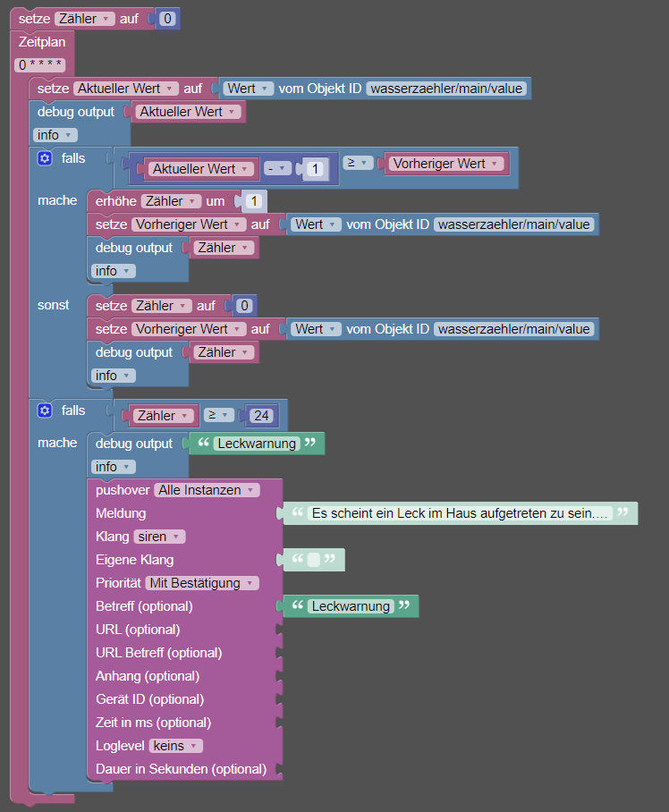The height and width of the screenshot is (812, 669).
Task: Edit Betreff Leckwarnung text field
Action: pos(351,606)
